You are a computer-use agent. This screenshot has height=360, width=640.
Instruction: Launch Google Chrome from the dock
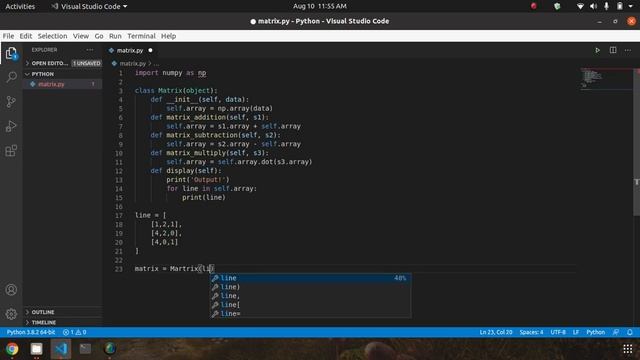pyautogui.click(x=12, y=349)
